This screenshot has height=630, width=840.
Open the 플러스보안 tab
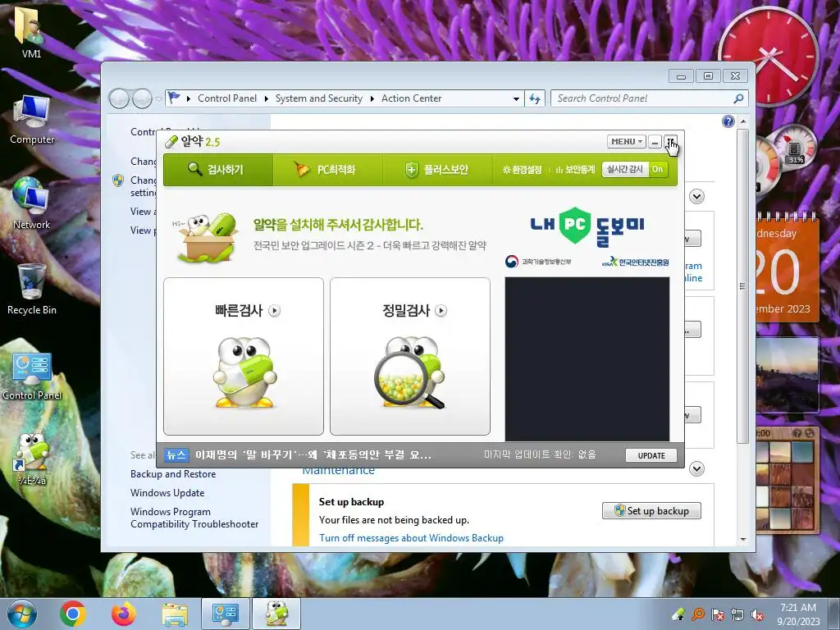437,170
